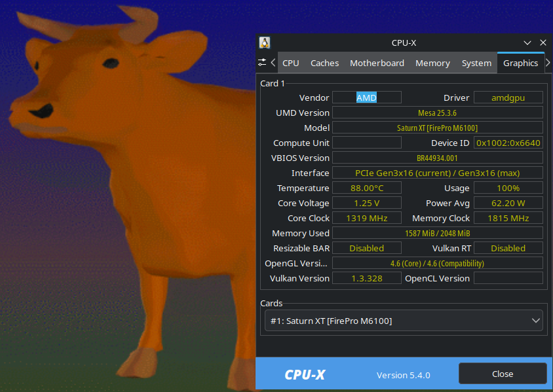
Task: Click the Device ID value field
Action: pos(508,143)
